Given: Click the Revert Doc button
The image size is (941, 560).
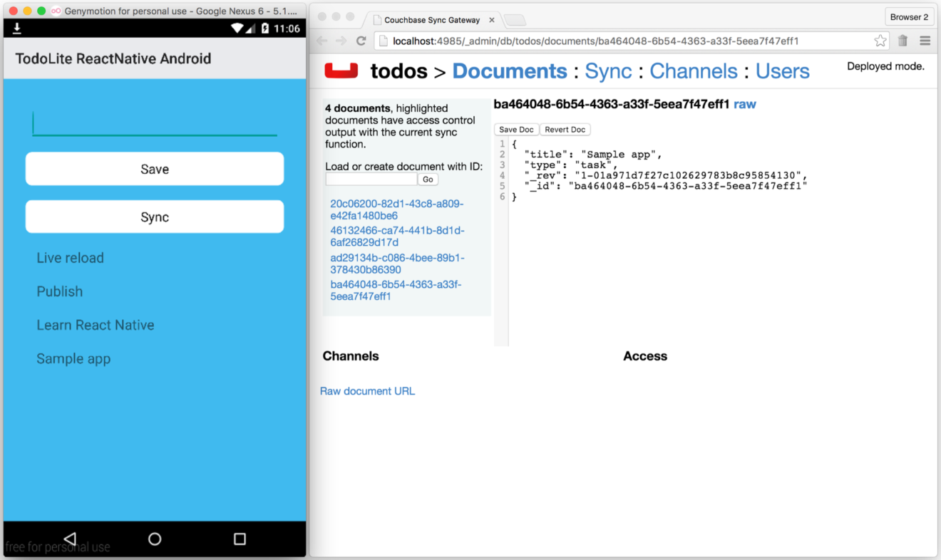Looking at the screenshot, I should (x=565, y=130).
